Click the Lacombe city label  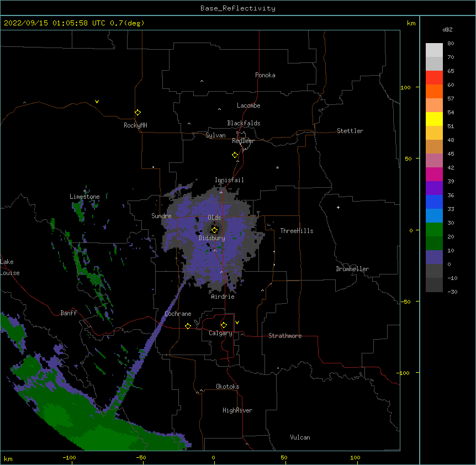[248, 105]
